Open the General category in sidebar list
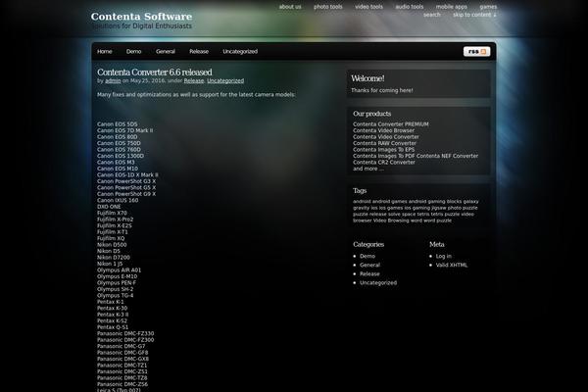 pyautogui.click(x=369, y=266)
